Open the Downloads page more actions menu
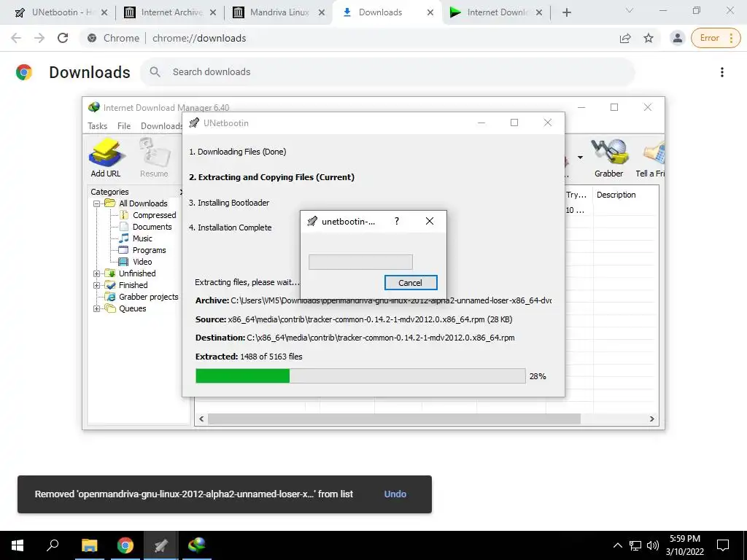Viewport: 747px width, 560px height. [721, 72]
